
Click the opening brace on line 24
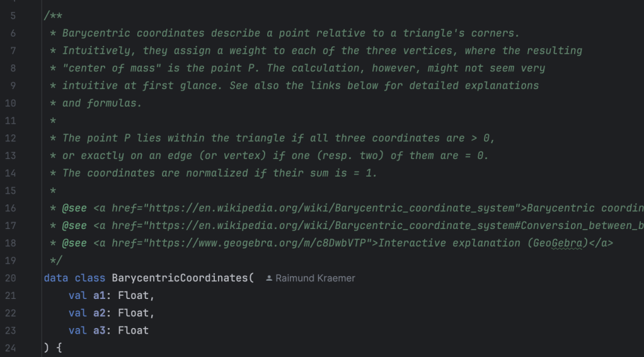pyautogui.click(x=59, y=348)
